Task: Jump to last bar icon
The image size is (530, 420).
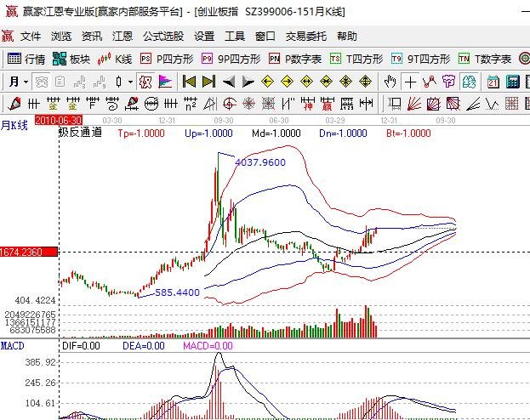Action: (x=208, y=82)
